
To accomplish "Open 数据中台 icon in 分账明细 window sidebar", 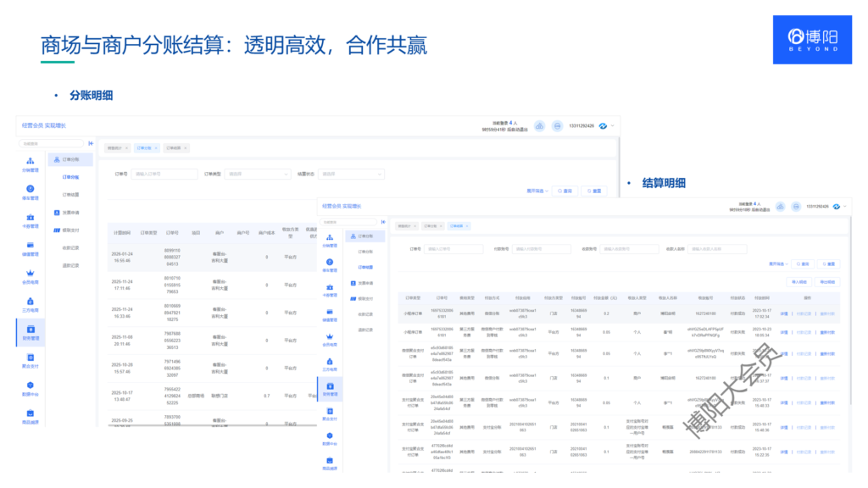I will click(x=30, y=385).
